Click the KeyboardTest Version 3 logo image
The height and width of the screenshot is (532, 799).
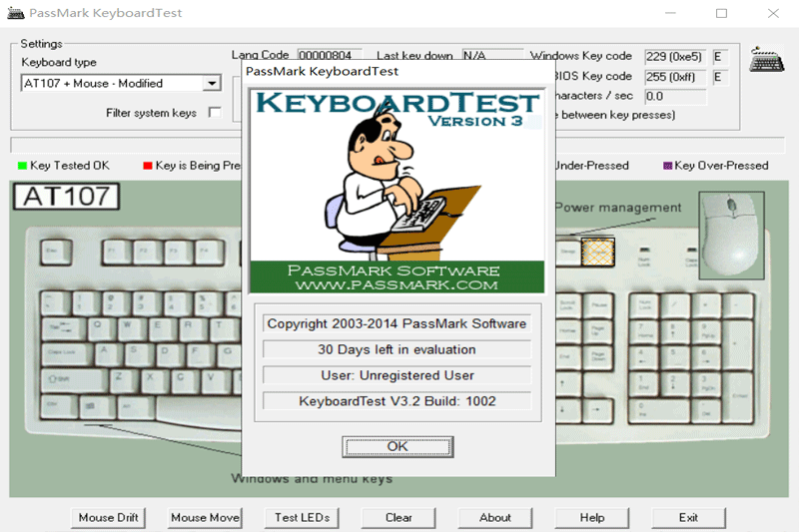(397, 191)
